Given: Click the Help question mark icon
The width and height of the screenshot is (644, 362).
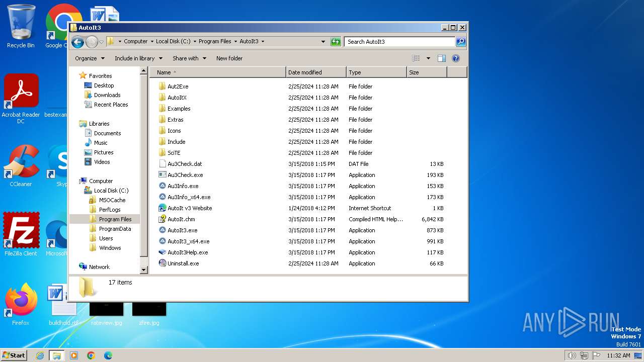Looking at the screenshot, I should point(456,58).
